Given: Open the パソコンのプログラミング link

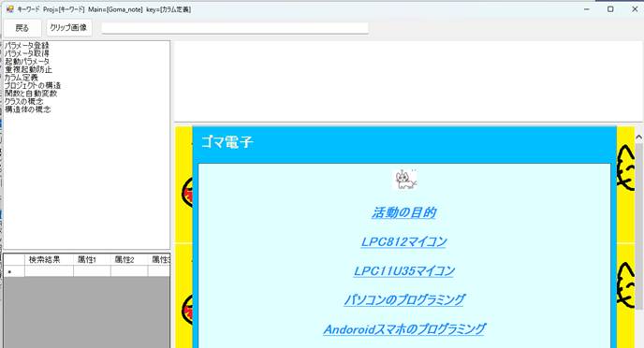Looking at the screenshot, I should (404, 300).
